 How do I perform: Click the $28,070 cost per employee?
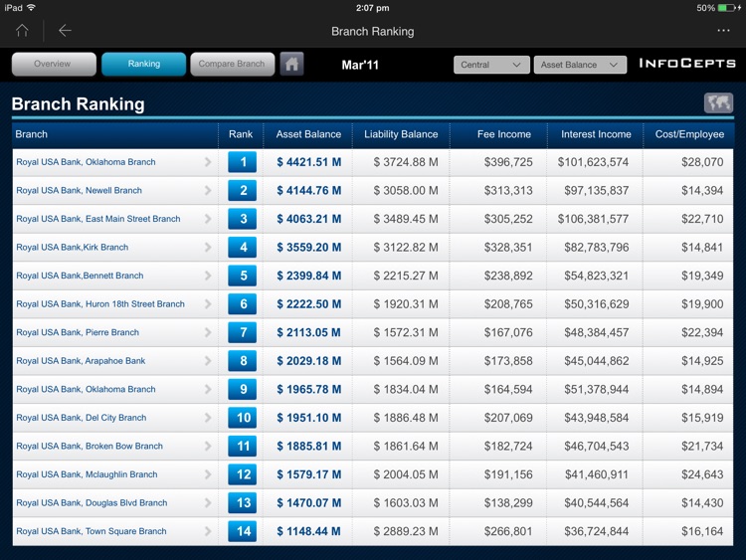[x=702, y=162]
